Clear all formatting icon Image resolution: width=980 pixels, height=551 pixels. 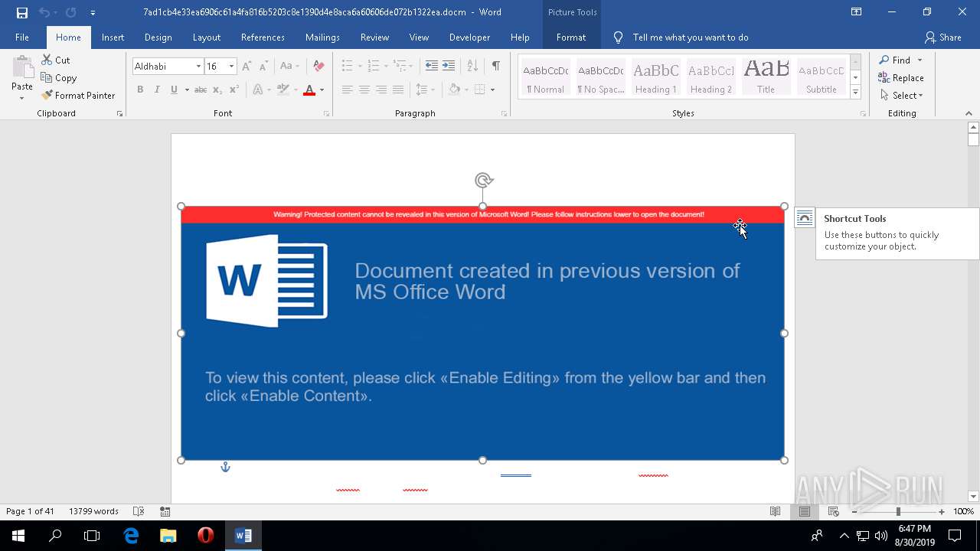tap(319, 67)
